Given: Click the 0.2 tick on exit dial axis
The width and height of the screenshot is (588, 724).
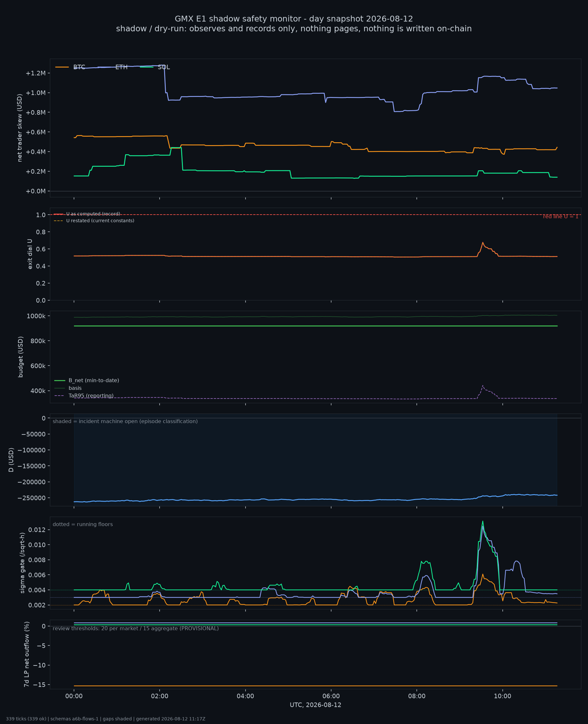Looking at the screenshot, I should click(x=41, y=283).
